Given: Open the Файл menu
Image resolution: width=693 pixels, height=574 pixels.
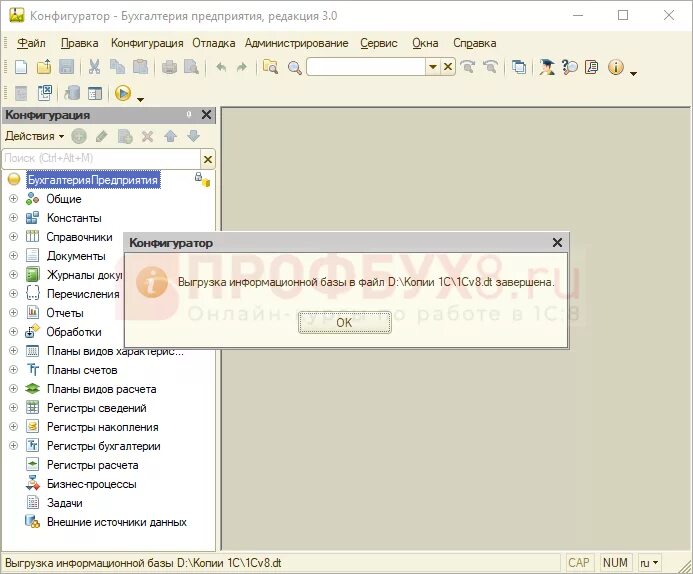Looking at the screenshot, I should [31, 43].
